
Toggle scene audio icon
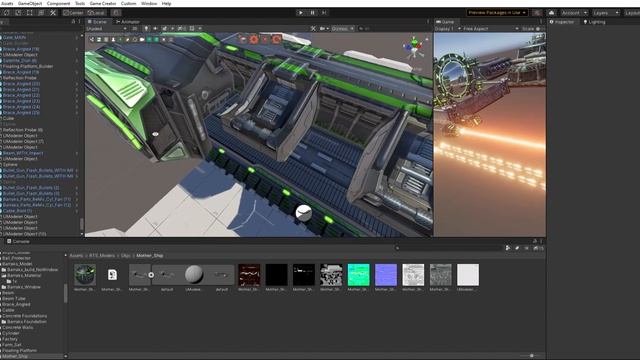coord(156,29)
